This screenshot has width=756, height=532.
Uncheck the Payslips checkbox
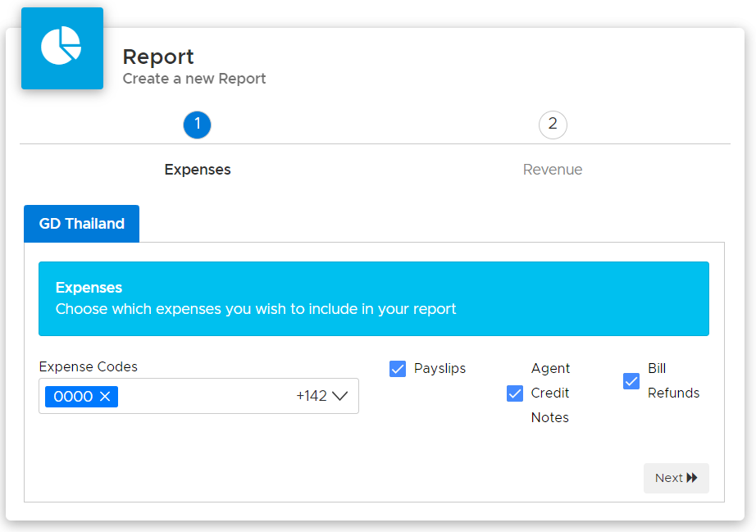398,369
